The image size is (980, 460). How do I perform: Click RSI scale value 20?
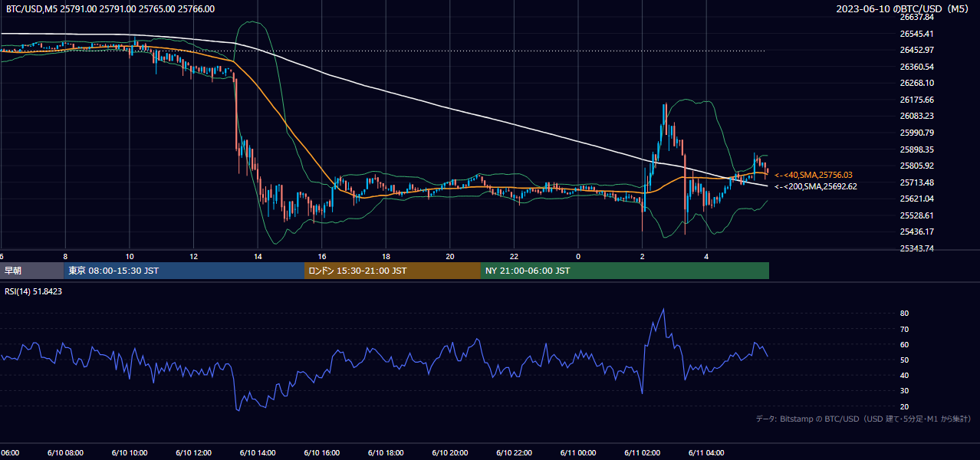(x=904, y=406)
